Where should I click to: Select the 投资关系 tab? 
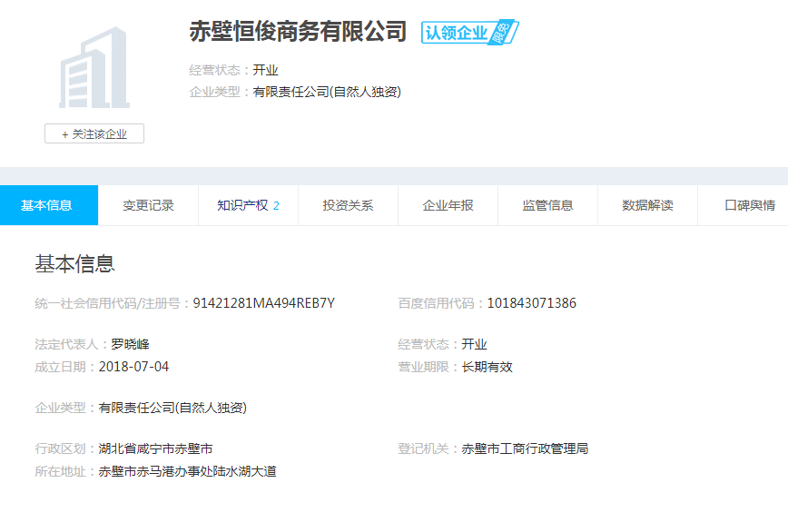pos(348,205)
